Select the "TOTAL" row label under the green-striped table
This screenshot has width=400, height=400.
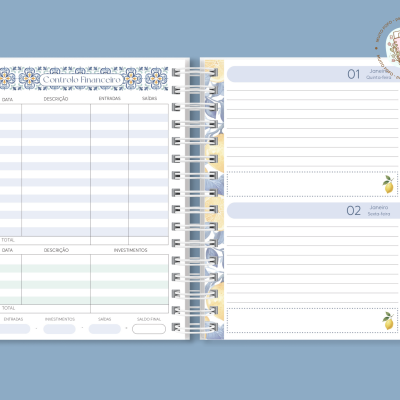tap(8, 308)
